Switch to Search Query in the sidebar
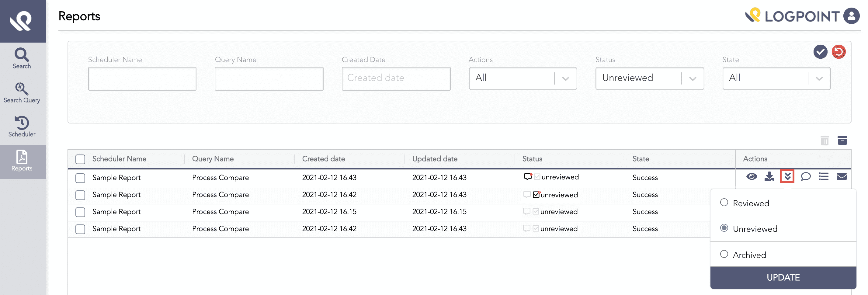 click(x=22, y=93)
